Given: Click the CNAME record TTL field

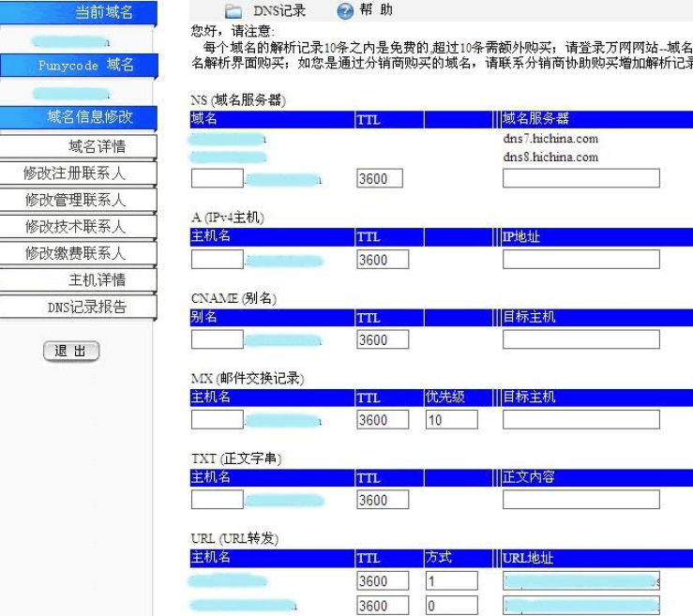Looking at the screenshot, I should (383, 339).
